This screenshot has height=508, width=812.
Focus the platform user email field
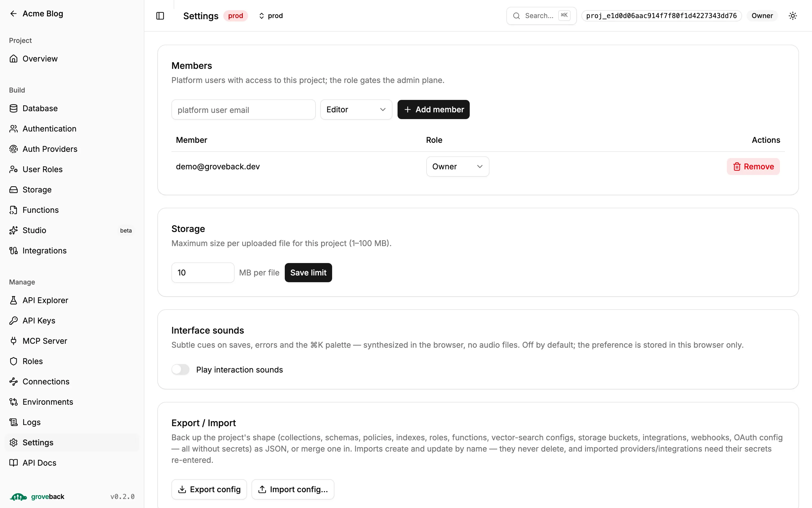[243, 110]
